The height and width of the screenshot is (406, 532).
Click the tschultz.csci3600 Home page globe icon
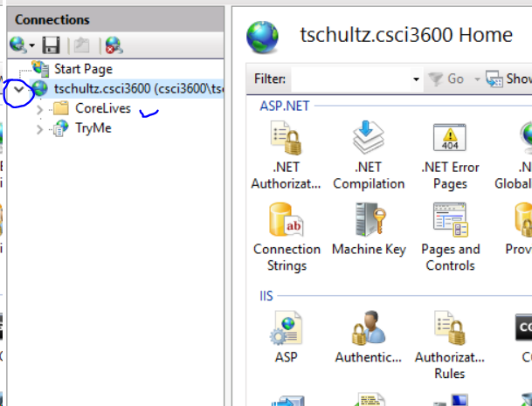click(263, 37)
